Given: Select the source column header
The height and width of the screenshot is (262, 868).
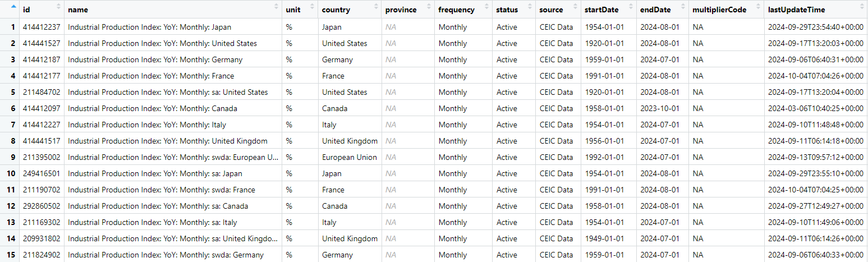Looking at the screenshot, I should (x=558, y=10).
